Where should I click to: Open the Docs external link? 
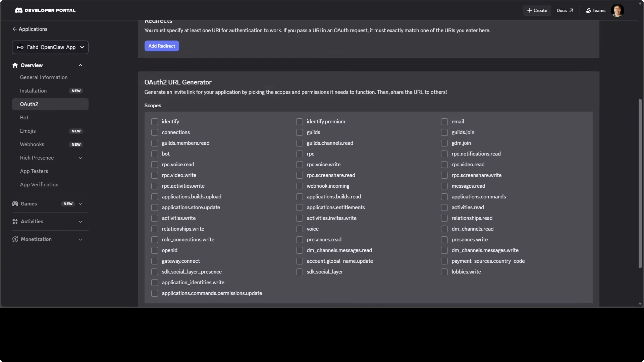pyautogui.click(x=565, y=10)
